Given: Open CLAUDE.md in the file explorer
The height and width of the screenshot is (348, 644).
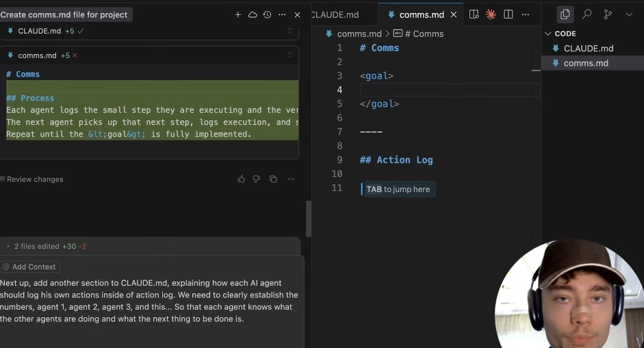Looking at the screenshot, I should (x=588, y=49).
